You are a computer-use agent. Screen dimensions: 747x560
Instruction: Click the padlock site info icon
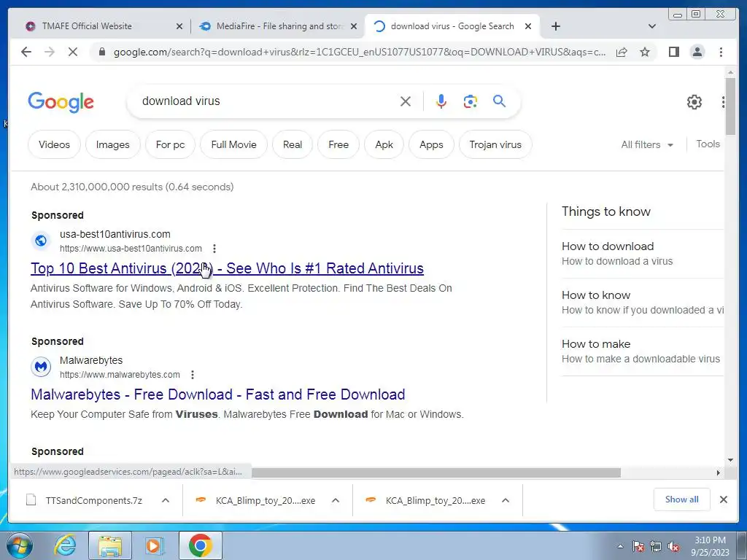tap(101, 52)
